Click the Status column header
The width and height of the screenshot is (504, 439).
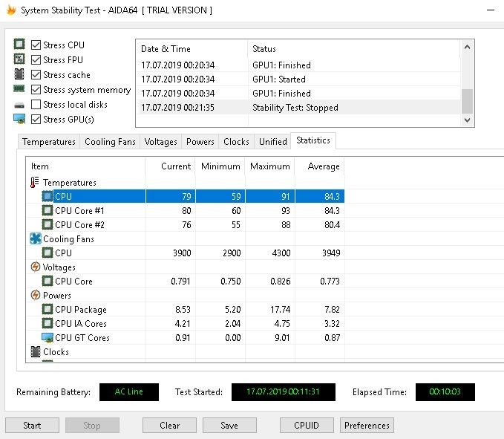[355, 49]
